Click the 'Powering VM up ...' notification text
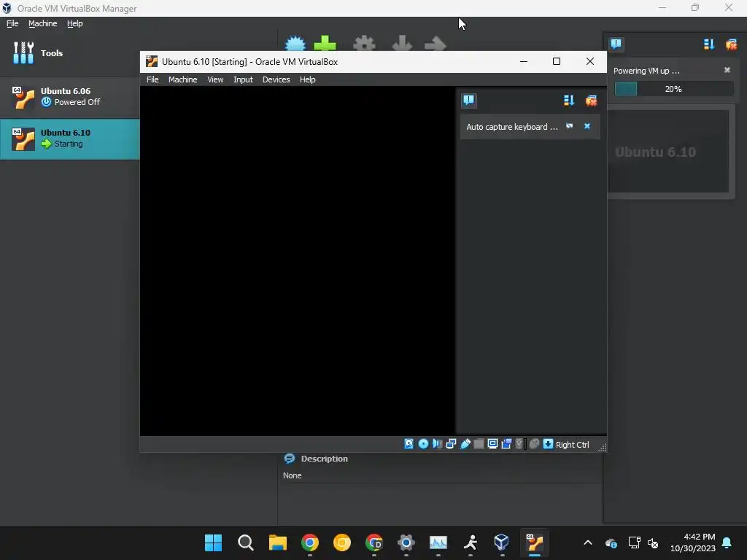747x560 pixels. pos(646,71)
